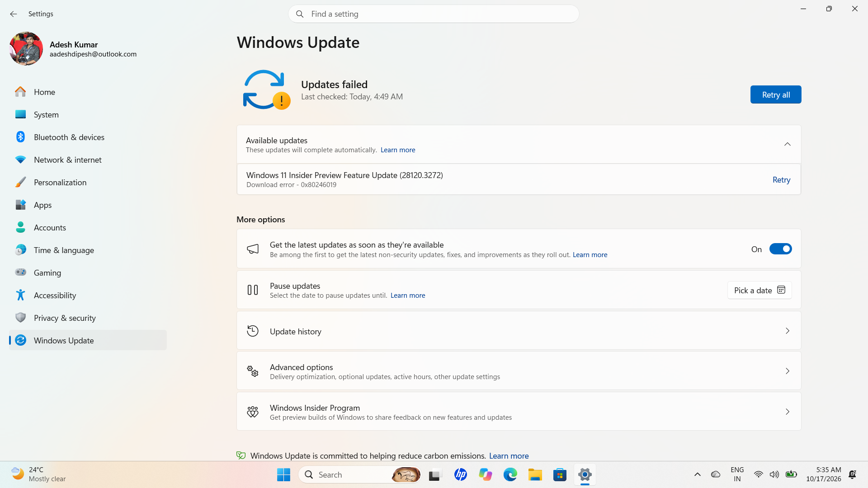The height and width of the screenshot is (488, 868).
Task: Collapse the Available updates section
Action: pos(787,144)
